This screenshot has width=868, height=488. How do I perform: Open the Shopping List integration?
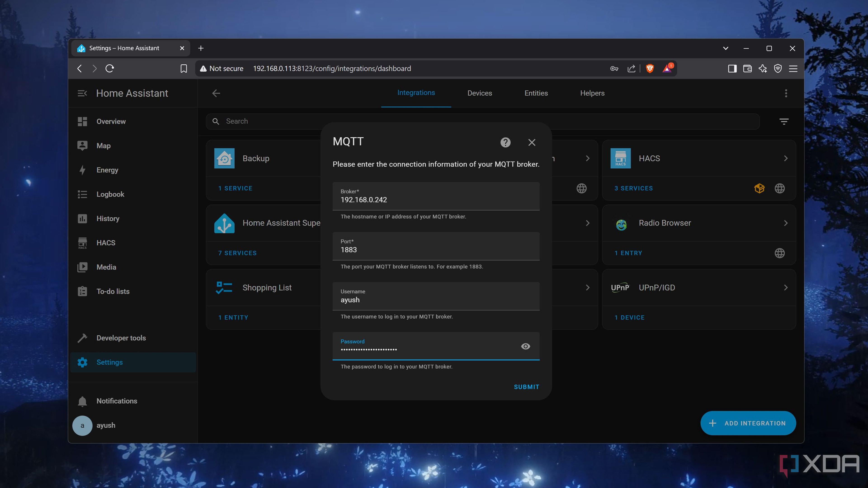[264, 288]
